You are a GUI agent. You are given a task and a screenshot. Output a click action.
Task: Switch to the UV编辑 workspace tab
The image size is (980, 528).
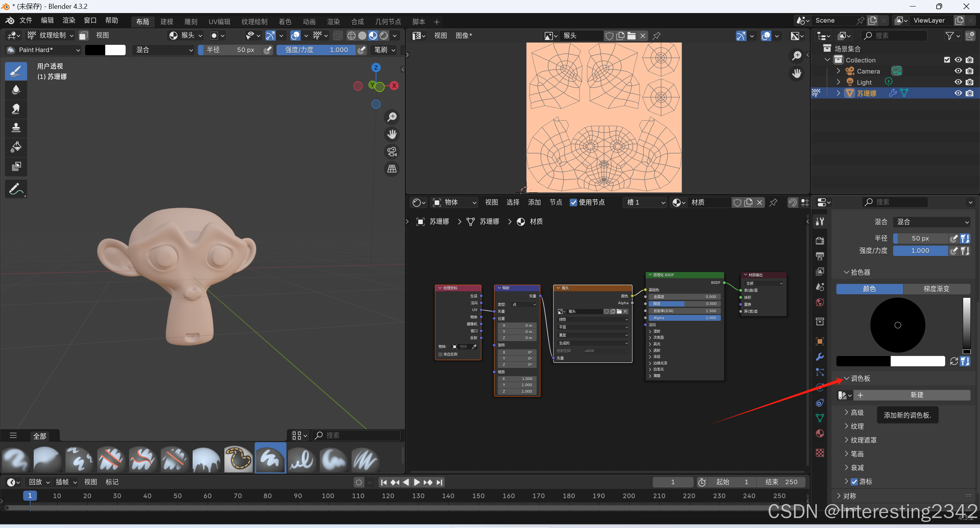[219, 22]
